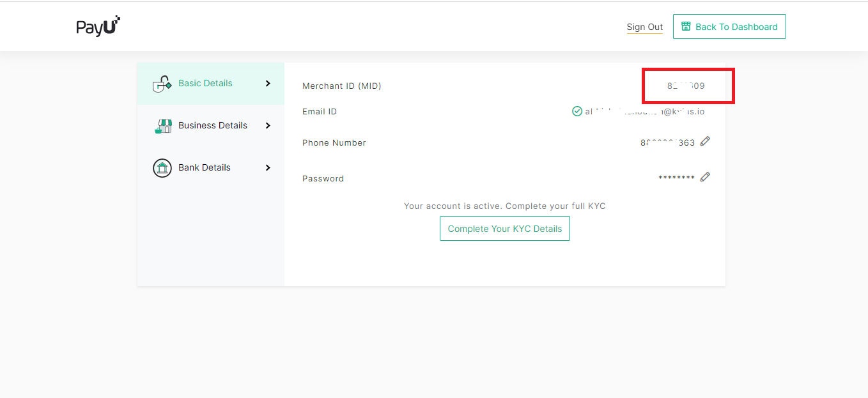Click the bank building icon
This screenshot has height=398, width=868.
162,168
